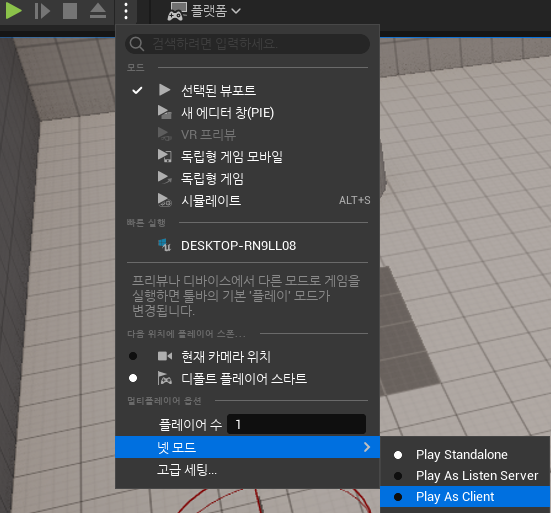Open the 플랫폼 platforms dropdown
The width and height of the screenshot is (551, 513).
tap(204, 11)
